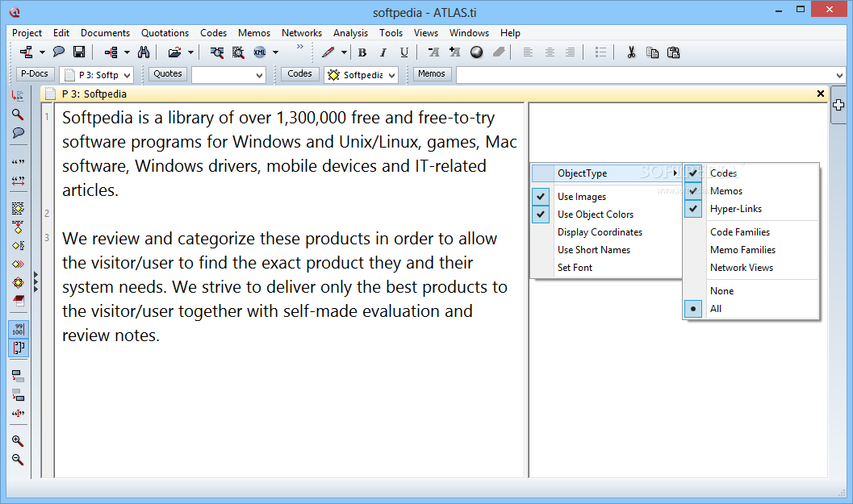Show more toolbar items via double chevron

tap(299, 47)
